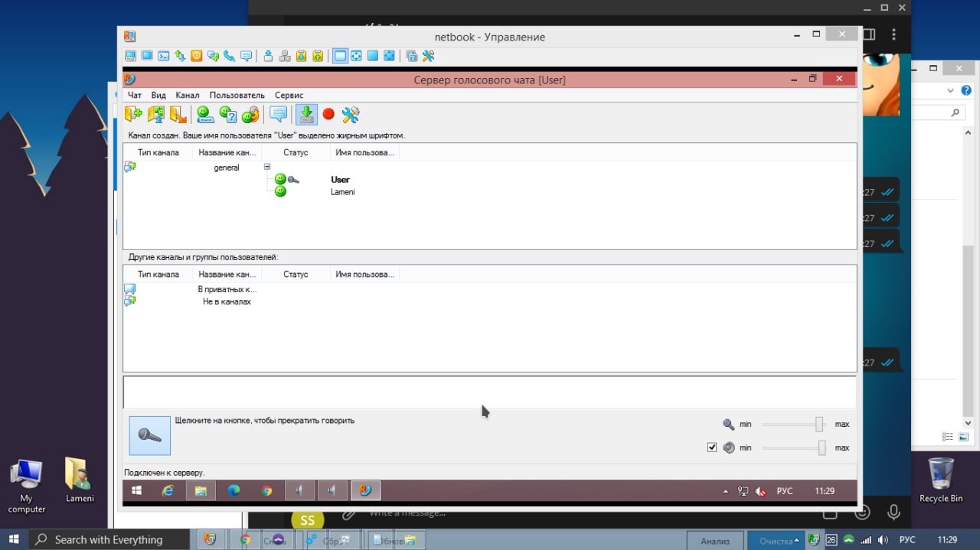This screenshot has height=550, width=980.
Task: Open voice chat settings wrench-hammer icon
Action: click(351, 115)
